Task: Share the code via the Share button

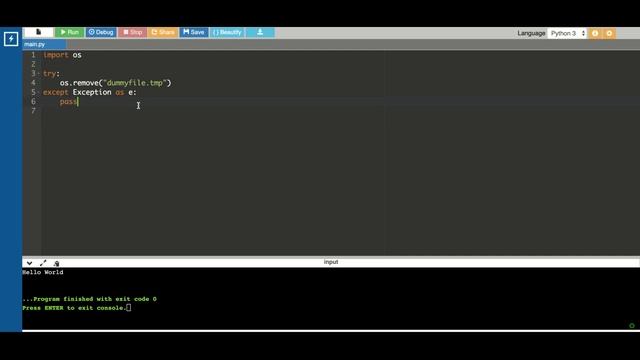Action: tap(163, 32)
